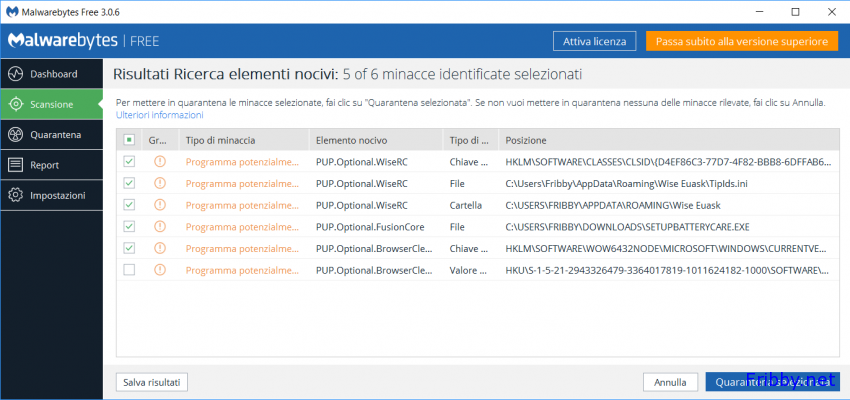Viewport: 850px width, 400px height.
Task: Click PUP.Optional.BrowserCle... in the Valore row
Action: [375, 270]
